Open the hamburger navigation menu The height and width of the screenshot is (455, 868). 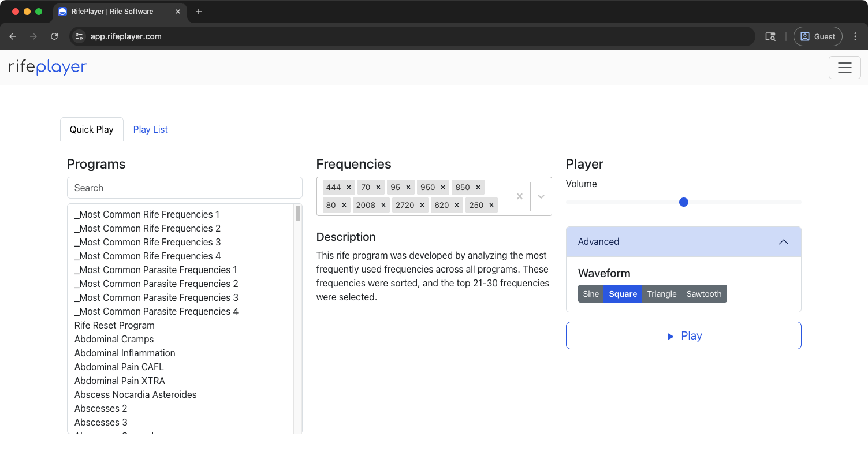[844, 68]
